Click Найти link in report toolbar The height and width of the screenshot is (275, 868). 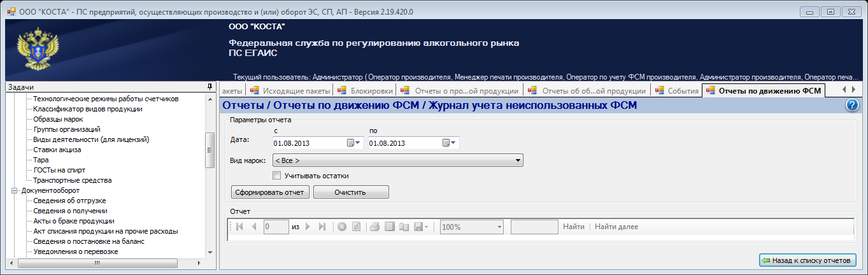[x=574, y=227]
